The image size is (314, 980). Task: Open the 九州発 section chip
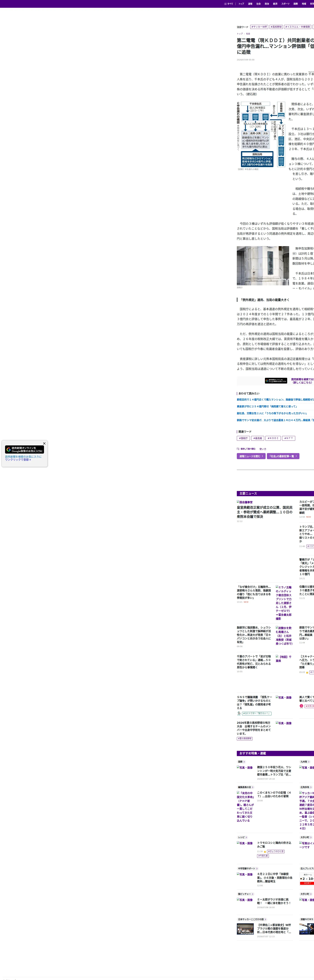click(305, 762)
